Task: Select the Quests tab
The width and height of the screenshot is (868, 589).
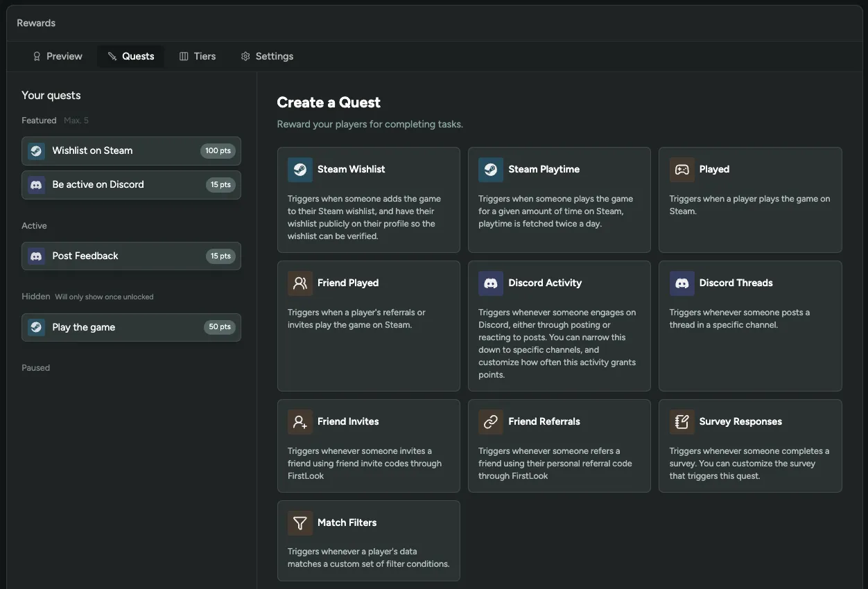Action: click(x=131, y=56)
